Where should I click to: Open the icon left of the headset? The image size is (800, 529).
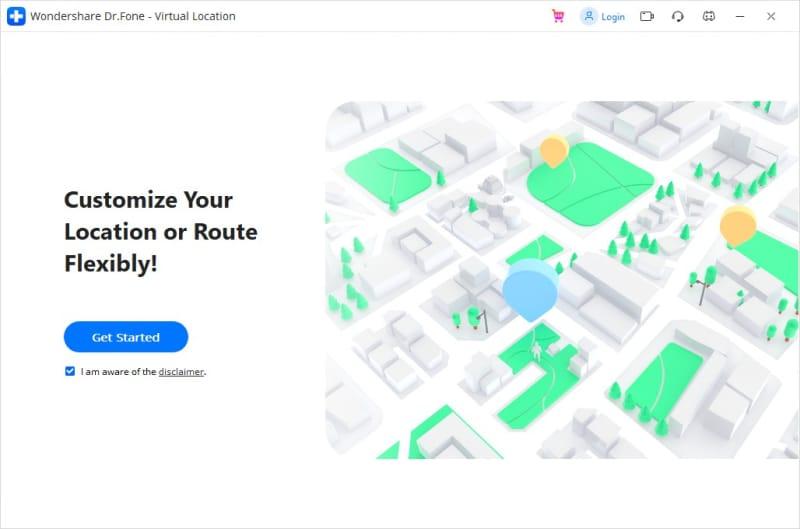pyautogui.click(x=647, y=16)
